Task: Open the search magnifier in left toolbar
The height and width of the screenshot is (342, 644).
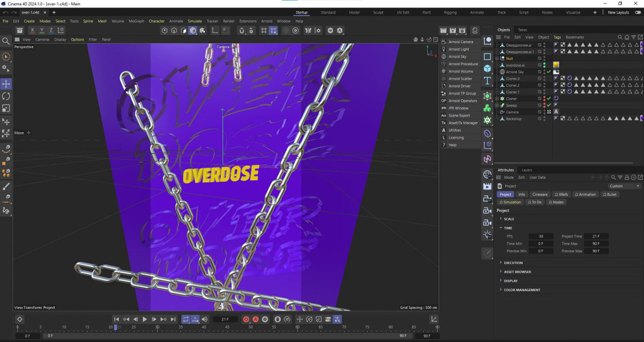Action: click(x=6, y=41)
